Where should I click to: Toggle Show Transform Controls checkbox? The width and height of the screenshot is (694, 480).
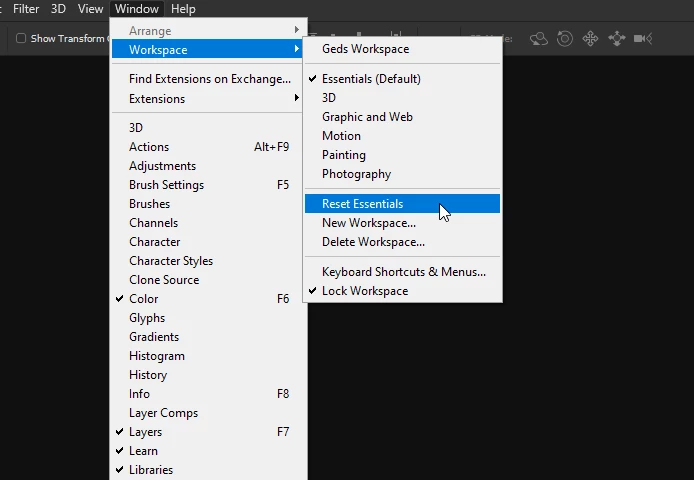click(x=21, y=38)
